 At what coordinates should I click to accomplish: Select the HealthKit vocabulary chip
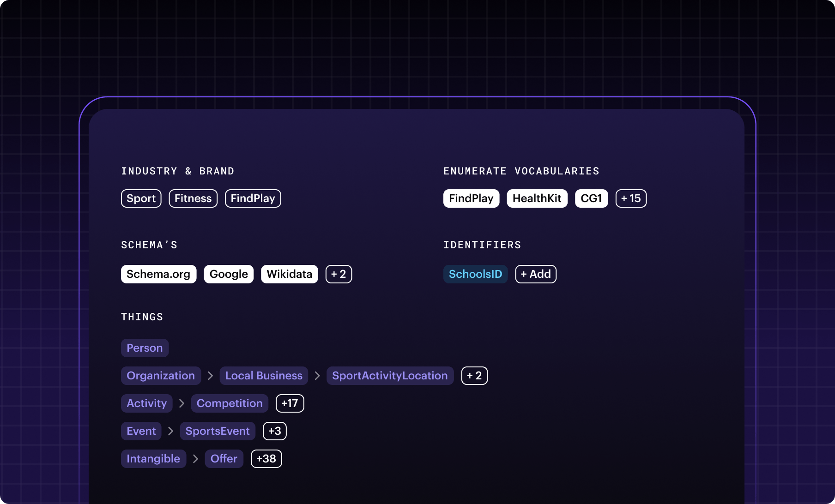[537, 198]
